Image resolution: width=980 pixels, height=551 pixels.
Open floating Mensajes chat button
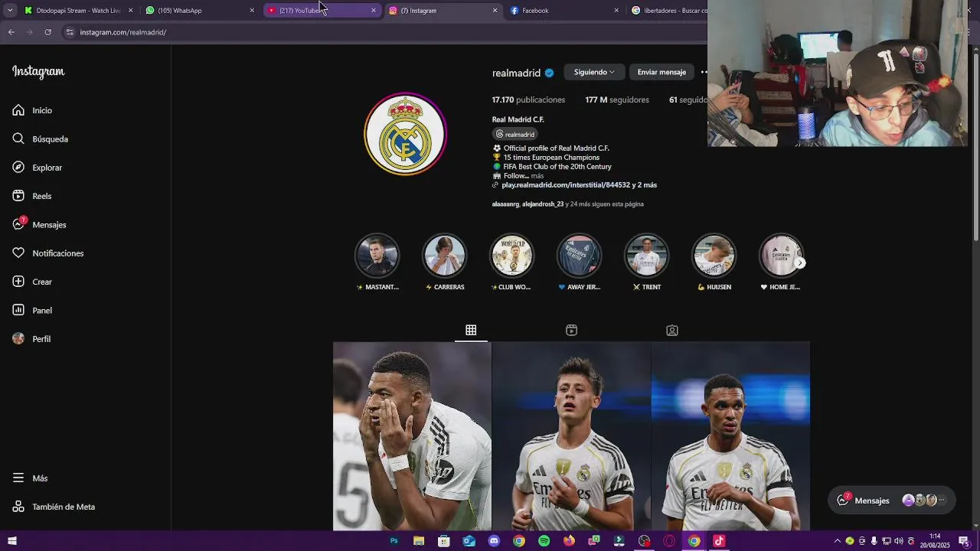[x=892, y=500]
